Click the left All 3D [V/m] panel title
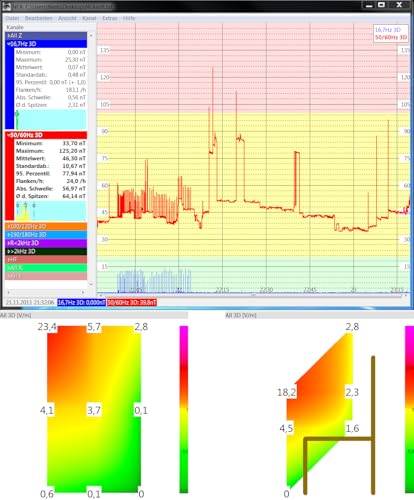Image resolution: width=414 pixels, height=500 pixels. point(15,315)
